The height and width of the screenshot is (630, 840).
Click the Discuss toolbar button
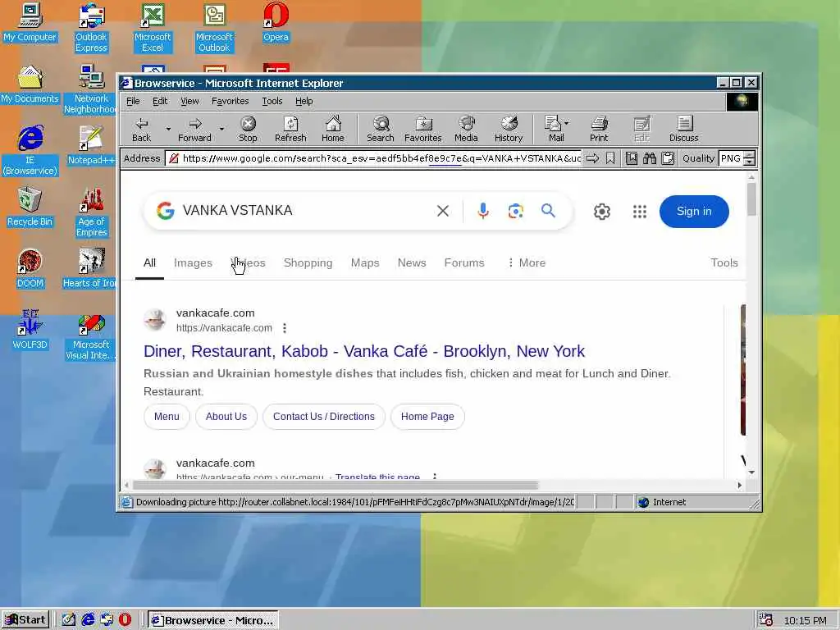click(683, 129)
